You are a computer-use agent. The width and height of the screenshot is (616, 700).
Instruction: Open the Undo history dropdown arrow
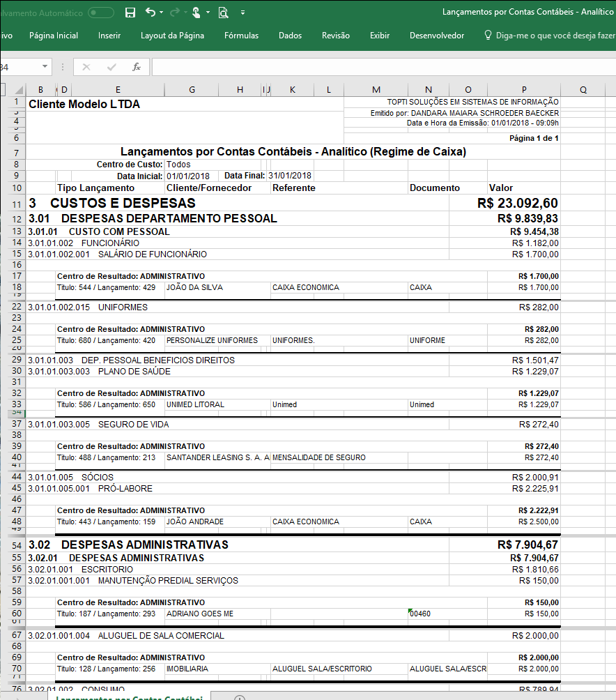162,13
